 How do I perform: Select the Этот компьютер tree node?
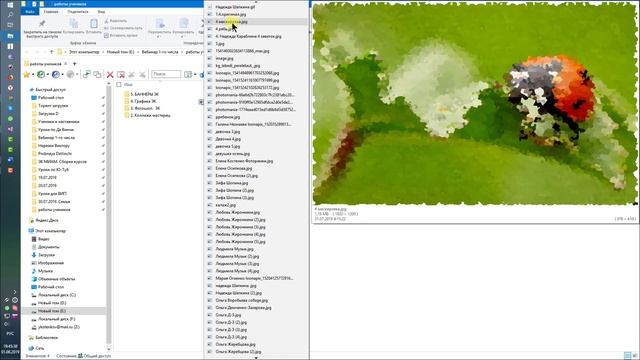tap(50, 231)
